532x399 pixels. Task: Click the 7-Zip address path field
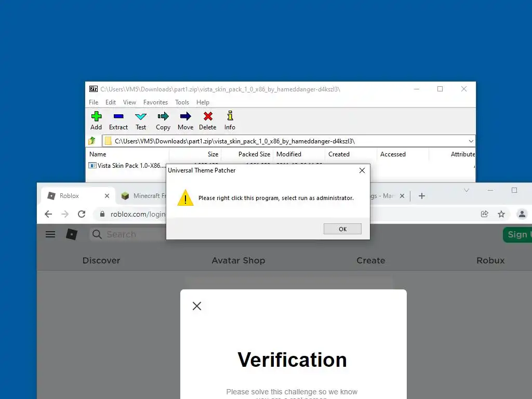(x=285, y=141)
